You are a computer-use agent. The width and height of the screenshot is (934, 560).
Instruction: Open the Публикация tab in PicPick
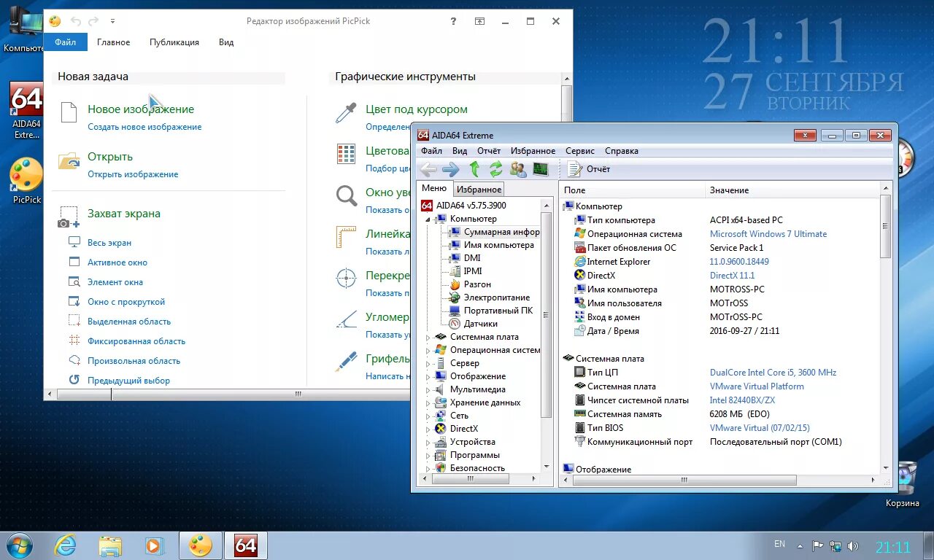174,42
